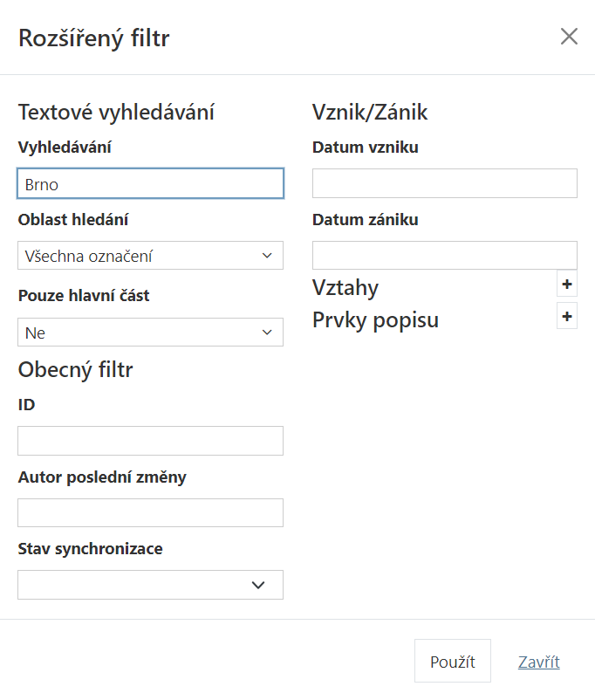Focus the ID input field
This screenshot has height=700, width=595.
tap(150, 441)
